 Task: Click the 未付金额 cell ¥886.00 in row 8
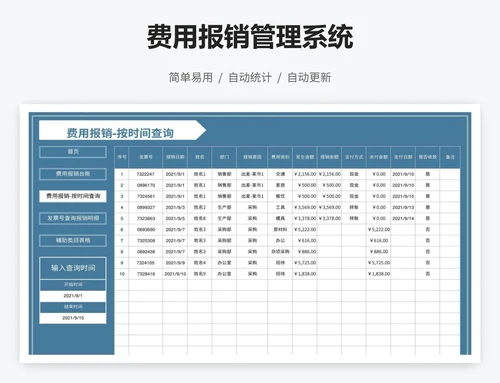pos(379,252)
